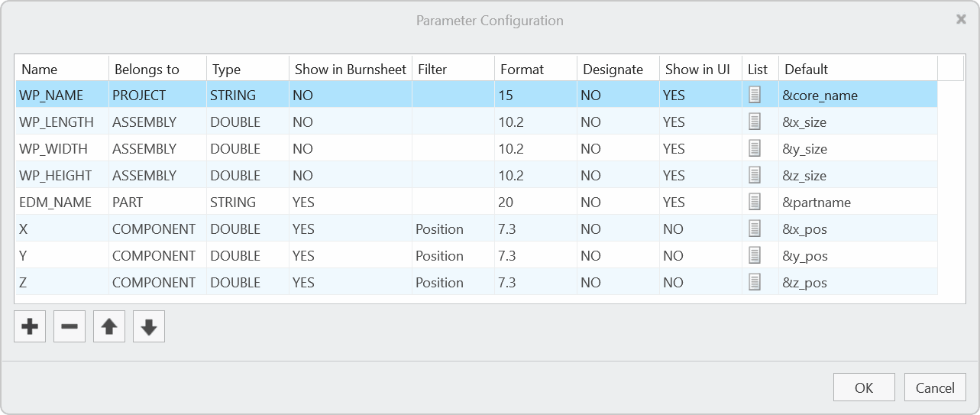Open Belongs to dropdown for WP_NAME
Viewport: 980px width, 415px height.
click(157, 96)
